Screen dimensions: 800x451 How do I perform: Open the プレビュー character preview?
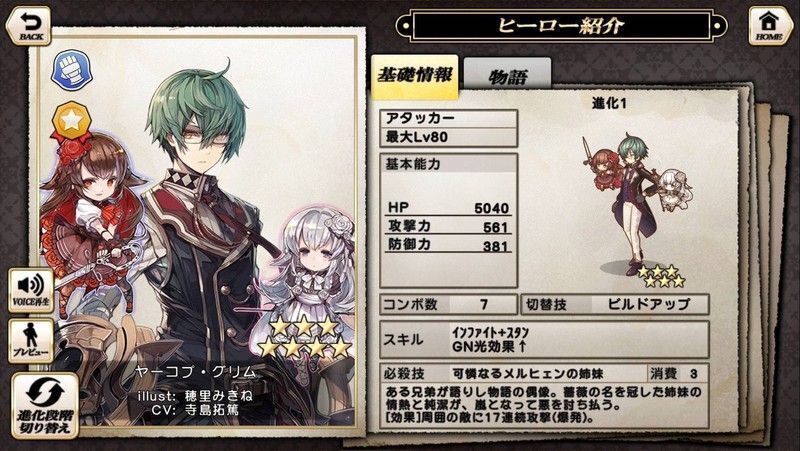31,341
